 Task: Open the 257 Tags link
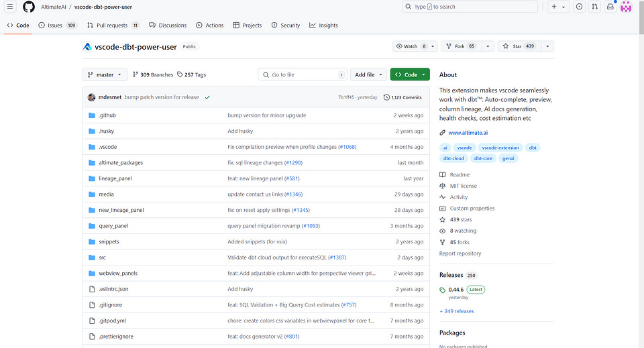(x=191, y=74)
